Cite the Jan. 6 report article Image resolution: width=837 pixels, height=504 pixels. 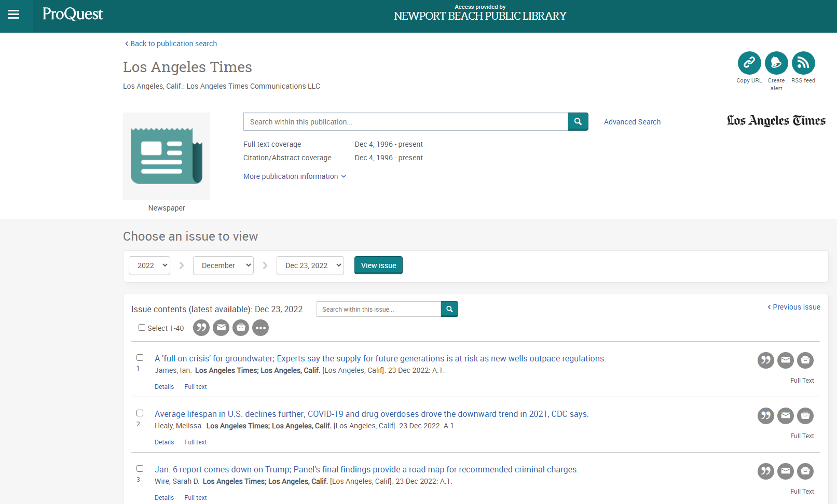coord(766,471)
